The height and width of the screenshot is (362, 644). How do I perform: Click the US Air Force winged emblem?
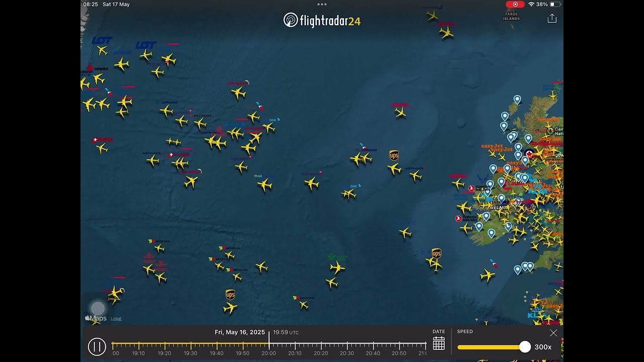pyautogui.click(x=482, y=178)
